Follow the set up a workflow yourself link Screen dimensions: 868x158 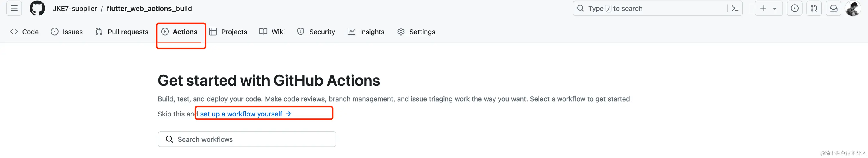click(246, 114)
